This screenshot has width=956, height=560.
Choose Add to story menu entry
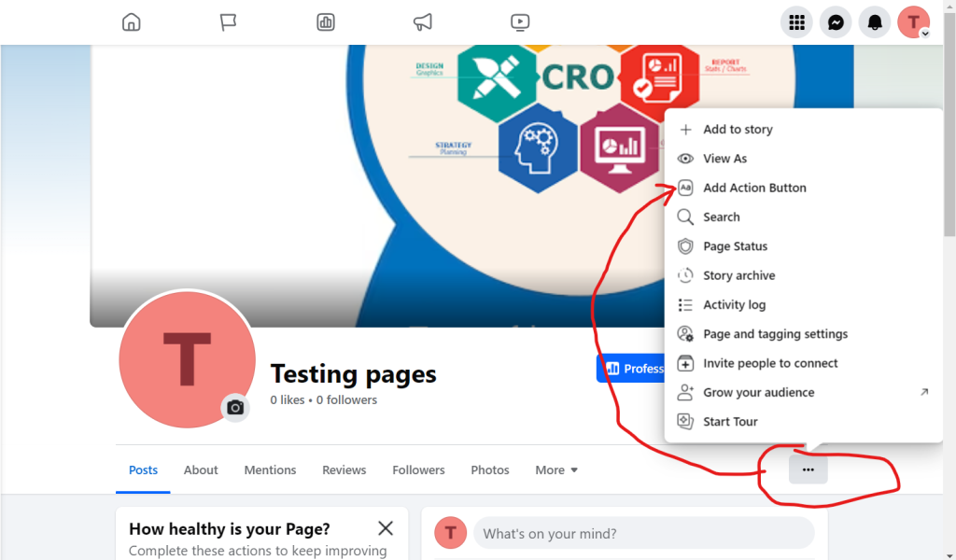coord(804,129)
